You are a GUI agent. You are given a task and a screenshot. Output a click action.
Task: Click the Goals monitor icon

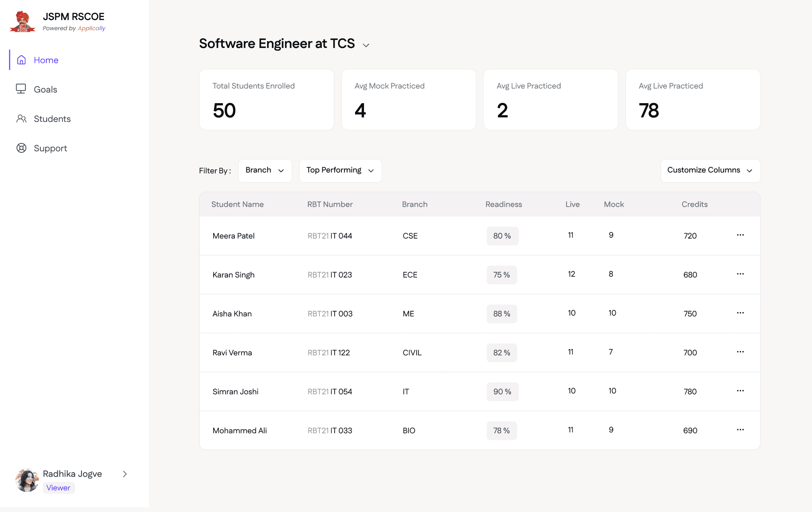(21, 89)
